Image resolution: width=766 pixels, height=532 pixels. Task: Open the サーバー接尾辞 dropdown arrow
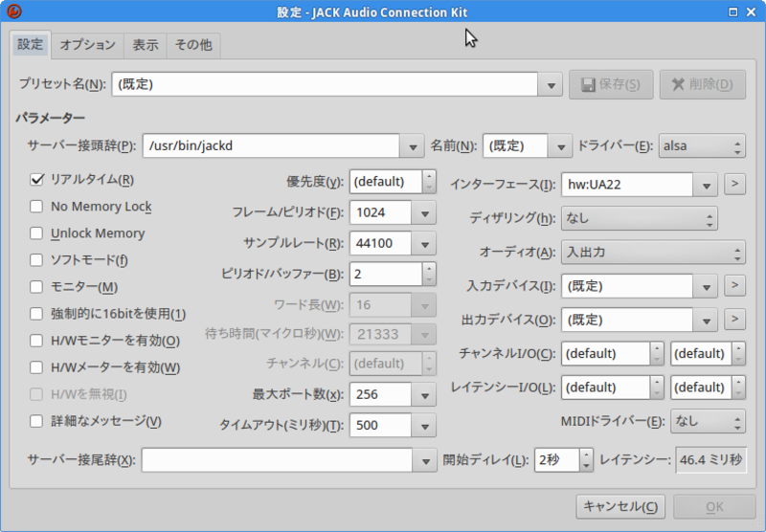tap(425, 460)
